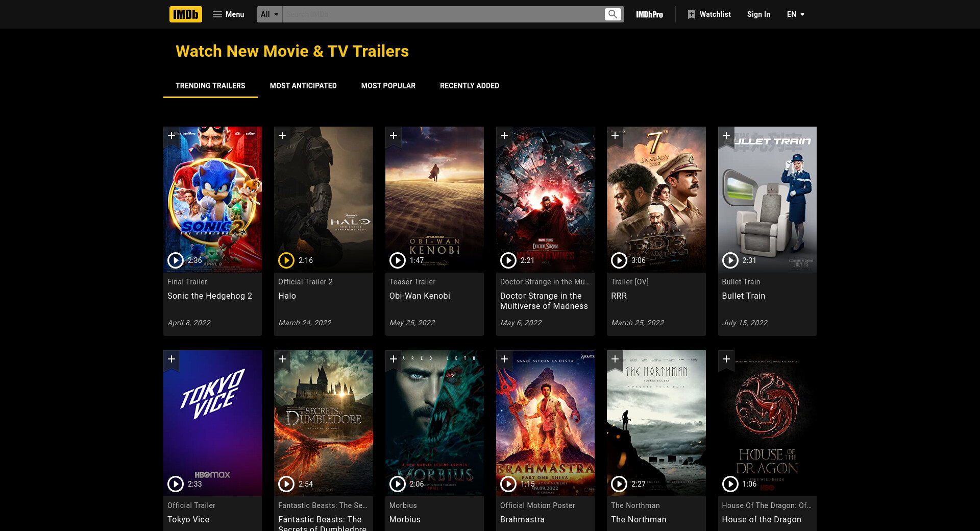This screenshot has height=531, width=980.
Task: Click the search magnifier icon
Action: point(612,14)
